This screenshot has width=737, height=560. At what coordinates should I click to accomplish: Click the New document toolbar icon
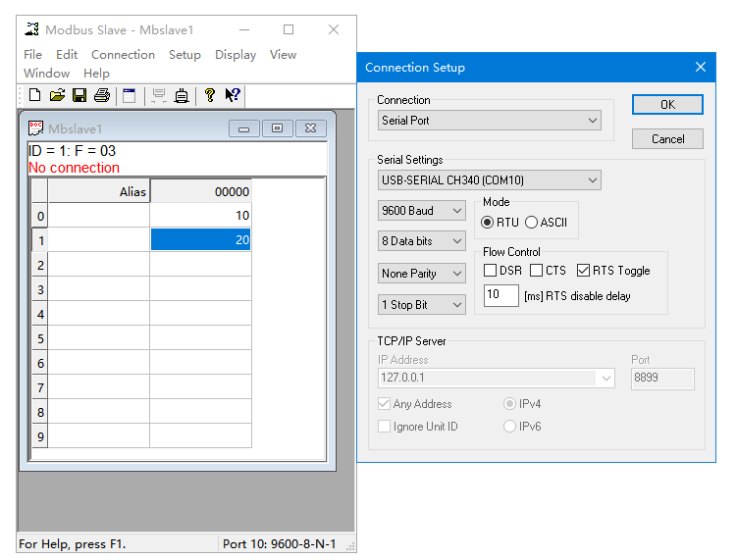pyautogui.click(x=34, y=95)
